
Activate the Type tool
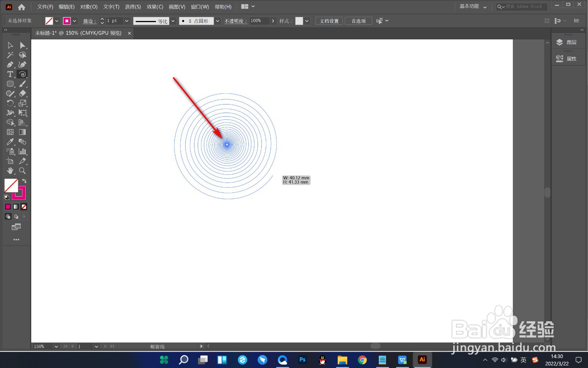(x=10, y=74)
